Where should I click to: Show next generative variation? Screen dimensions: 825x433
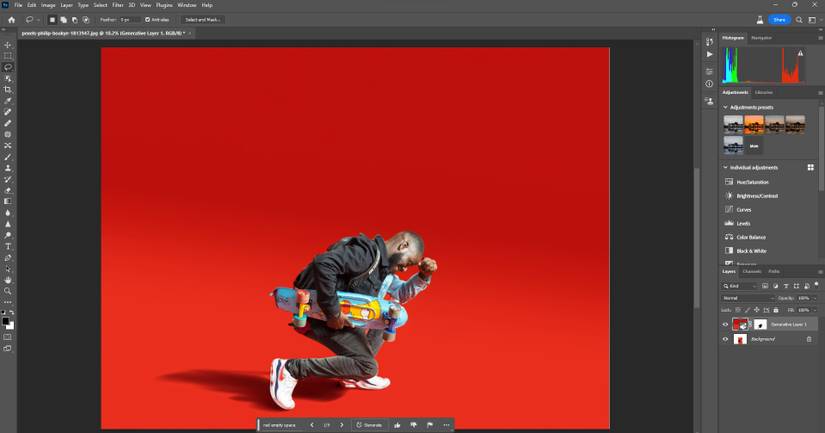click(341, 425)
